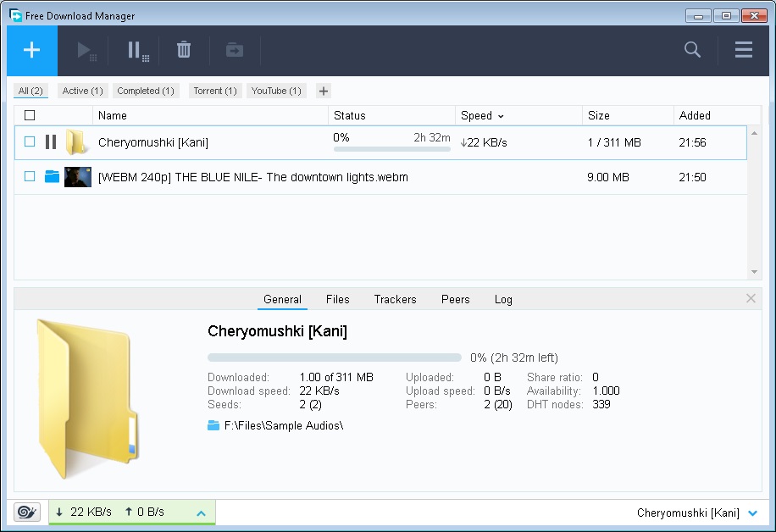Filter by Active (1) downloads

click(x=83, y=91)
